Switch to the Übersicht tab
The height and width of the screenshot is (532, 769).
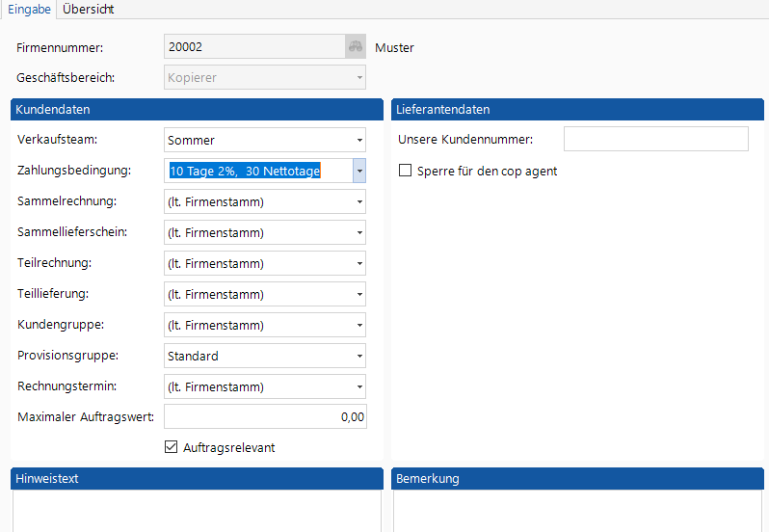point(89,9)
